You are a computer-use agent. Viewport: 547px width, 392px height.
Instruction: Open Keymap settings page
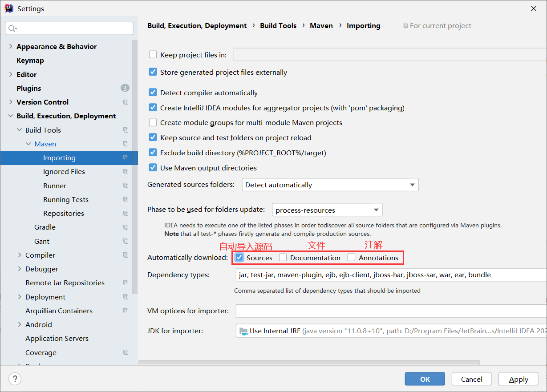[x=30, y=61]
